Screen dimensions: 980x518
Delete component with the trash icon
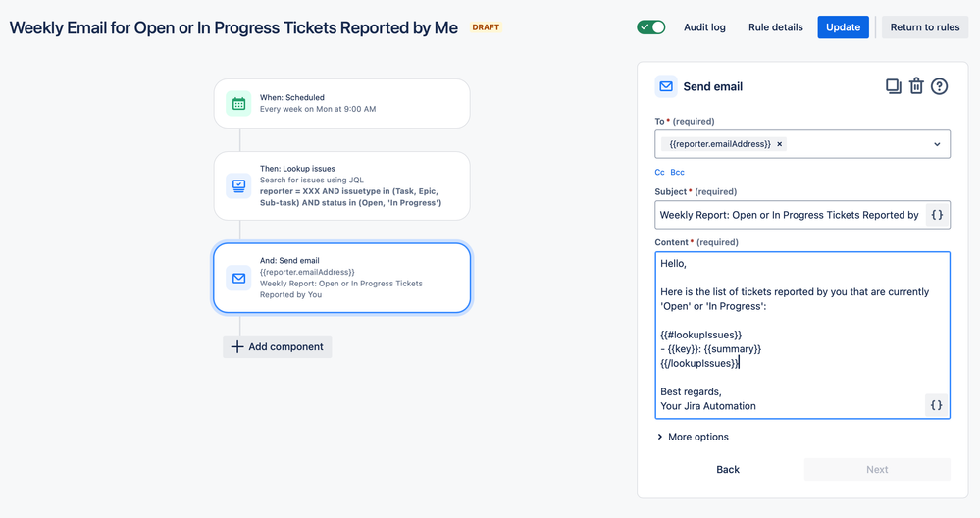pos(916,86)
